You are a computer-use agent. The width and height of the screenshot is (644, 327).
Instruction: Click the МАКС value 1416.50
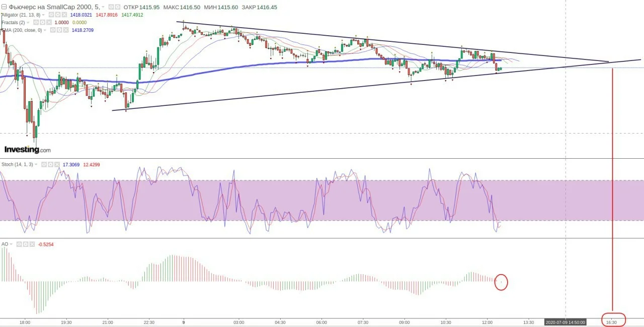190,8
